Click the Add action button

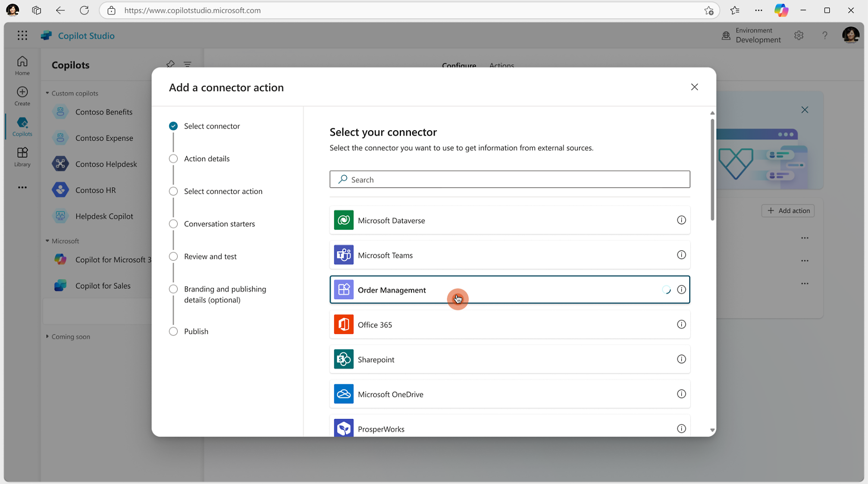(x=789, y=211)
